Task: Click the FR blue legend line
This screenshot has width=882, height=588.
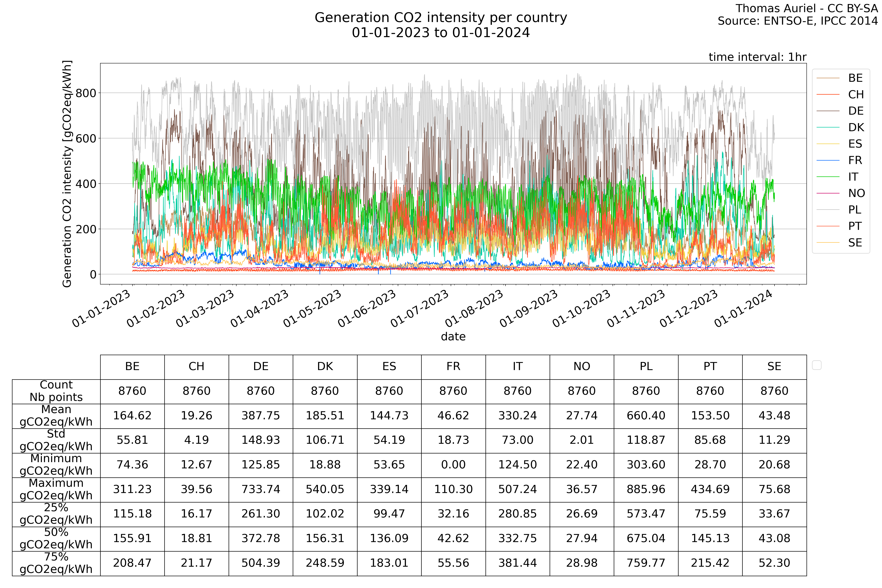Action: 828,160
